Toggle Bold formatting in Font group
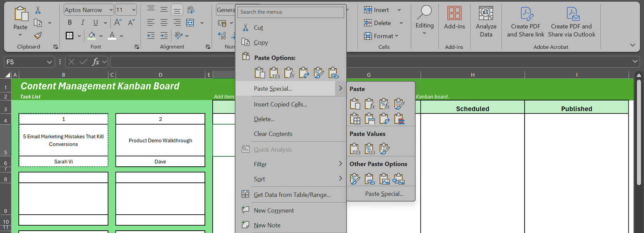Screen dimensions: 644x233 coord(70,23)
